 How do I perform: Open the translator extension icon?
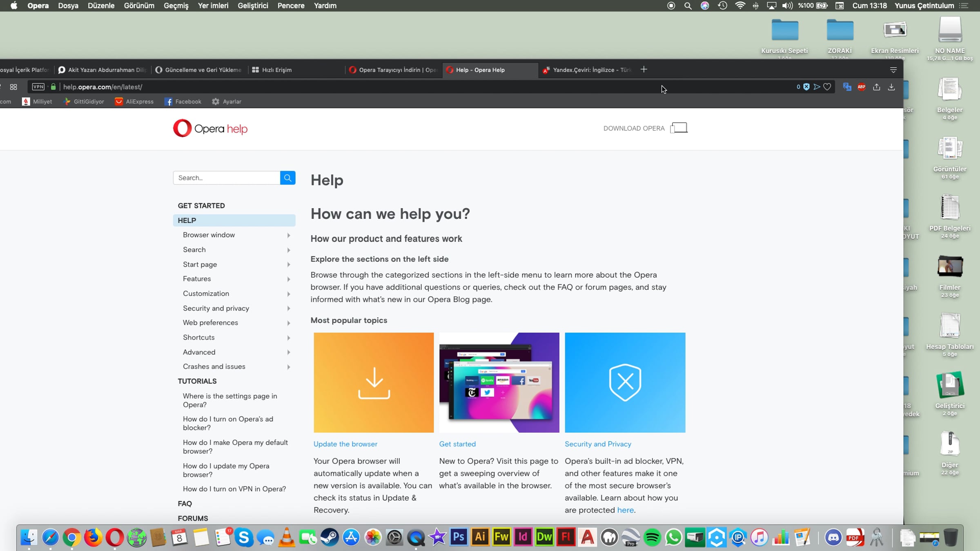847,87
